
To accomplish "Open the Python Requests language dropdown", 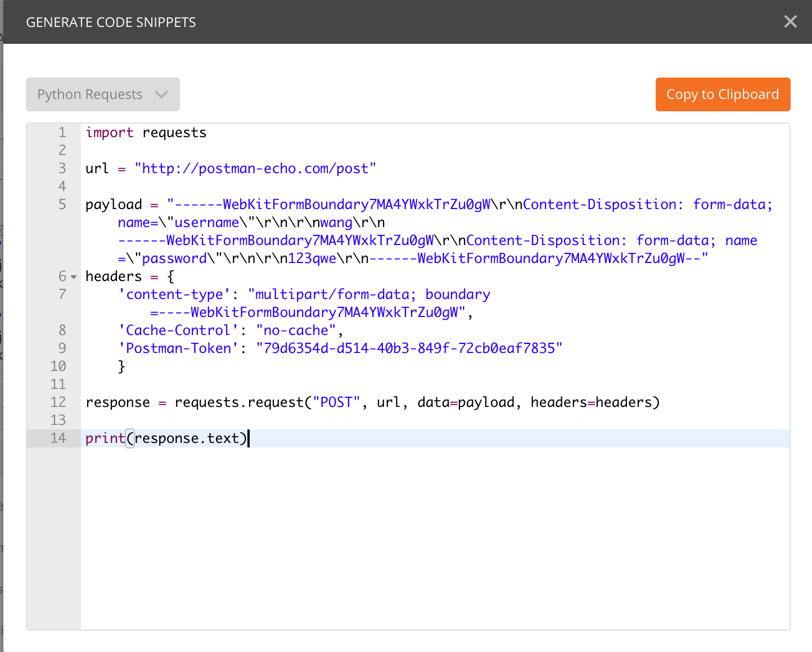I will 103,94.
